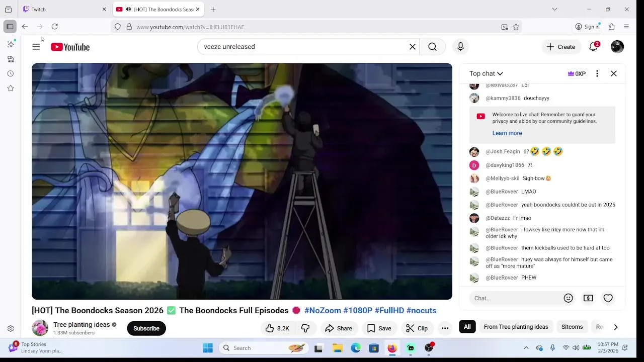Open Firefox View button beside tabs
The image size is (644, 362).
(x=8, y=9)
